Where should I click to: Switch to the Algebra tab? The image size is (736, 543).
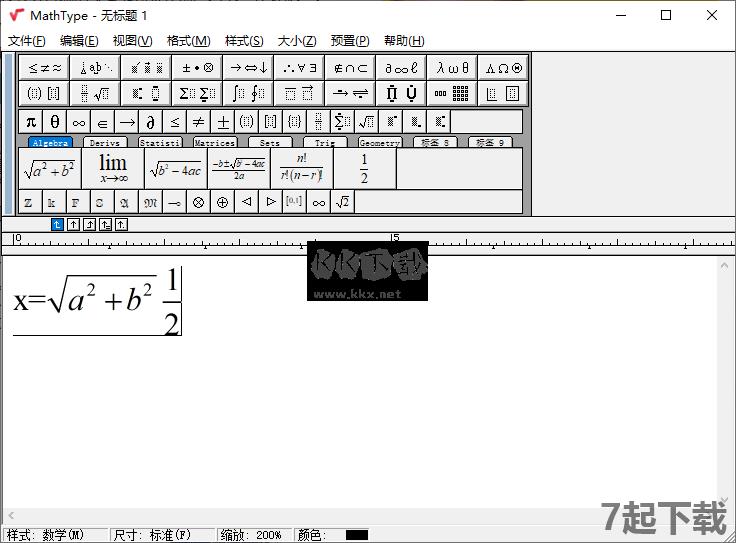click(50, 142)
